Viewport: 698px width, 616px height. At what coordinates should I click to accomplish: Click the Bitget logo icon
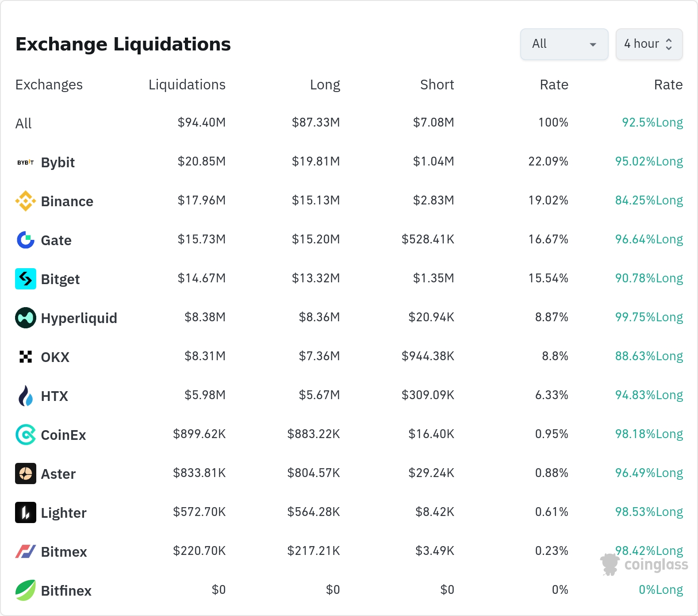point(26,279)
